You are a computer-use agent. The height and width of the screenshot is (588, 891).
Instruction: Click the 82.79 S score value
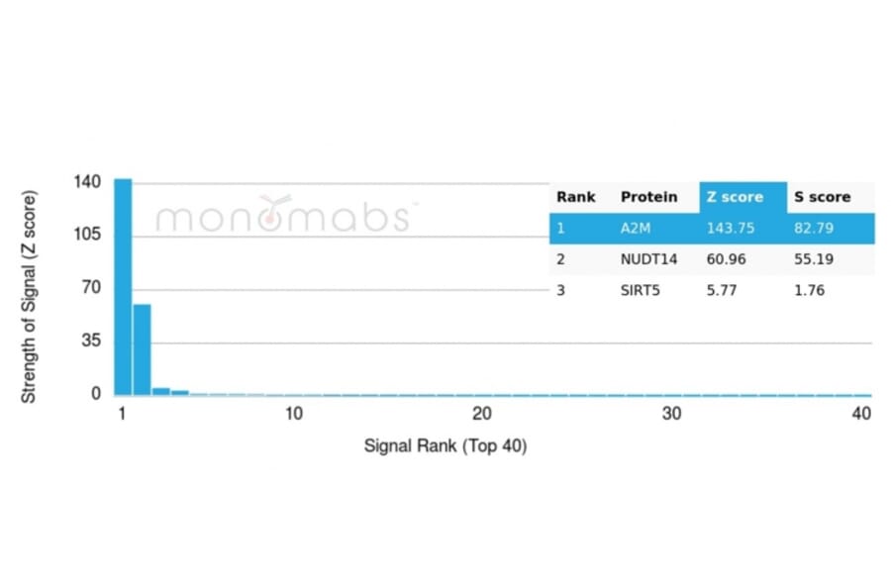coord(813,228)
